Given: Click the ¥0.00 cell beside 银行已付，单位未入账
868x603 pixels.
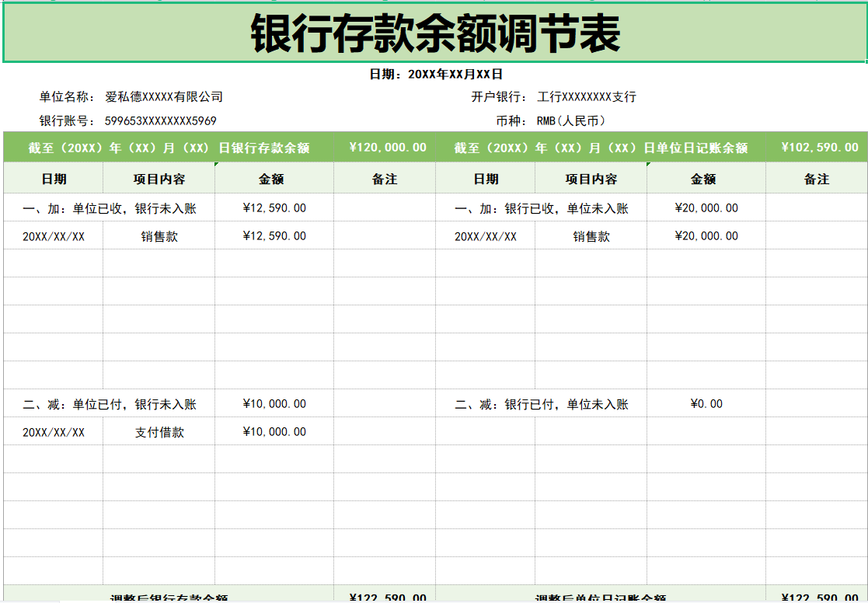Looking at the screenshot, I should pos(707,403).
